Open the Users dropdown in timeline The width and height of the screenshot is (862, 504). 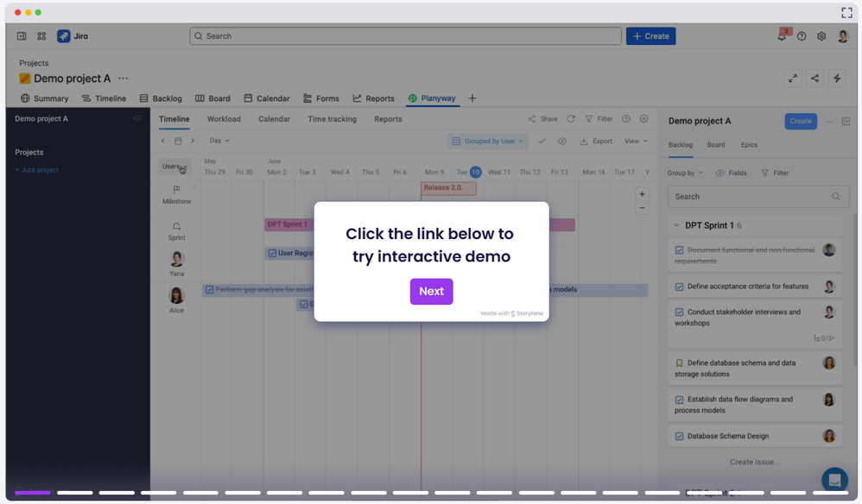coord(174,167)
